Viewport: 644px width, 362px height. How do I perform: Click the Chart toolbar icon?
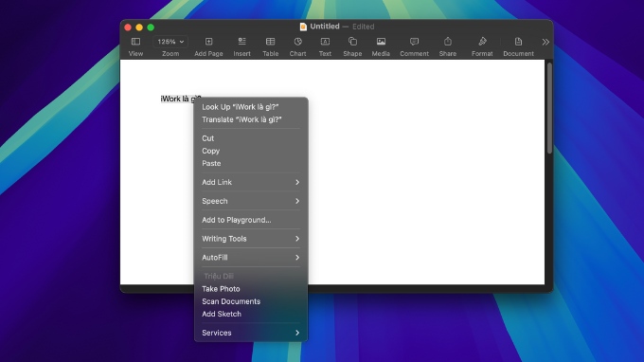pos(297,42)
